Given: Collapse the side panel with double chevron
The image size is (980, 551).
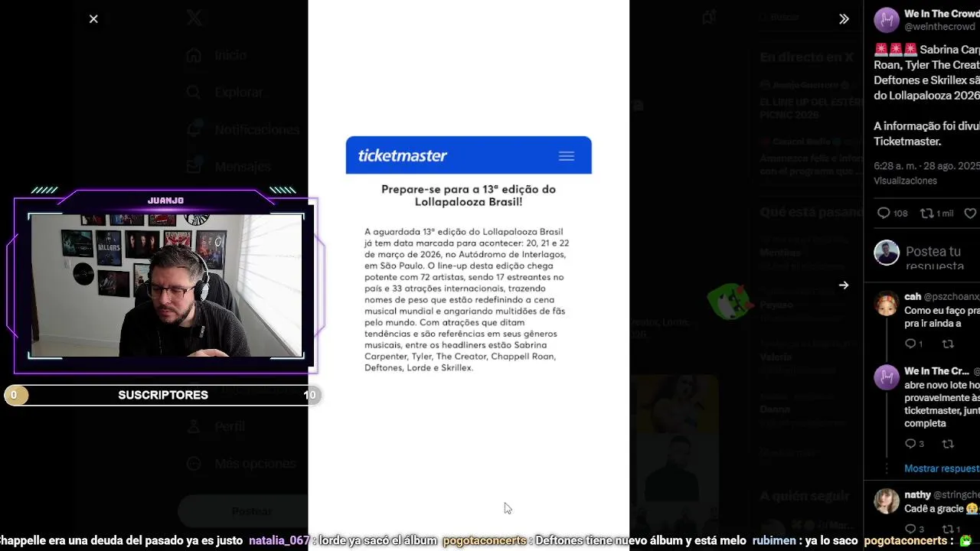Looking at the screenshot, I should coord(844,19).
